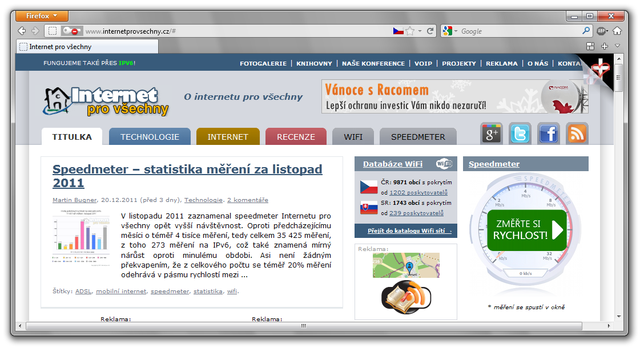
Task: Go back with the browser Back arrow
Action: point(22,31)
